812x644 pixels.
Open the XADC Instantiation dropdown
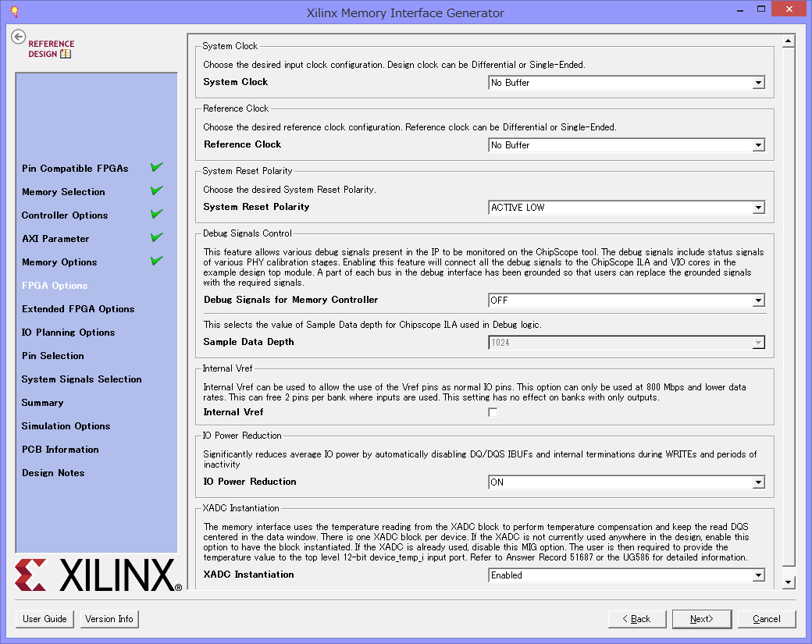[757, 575]
